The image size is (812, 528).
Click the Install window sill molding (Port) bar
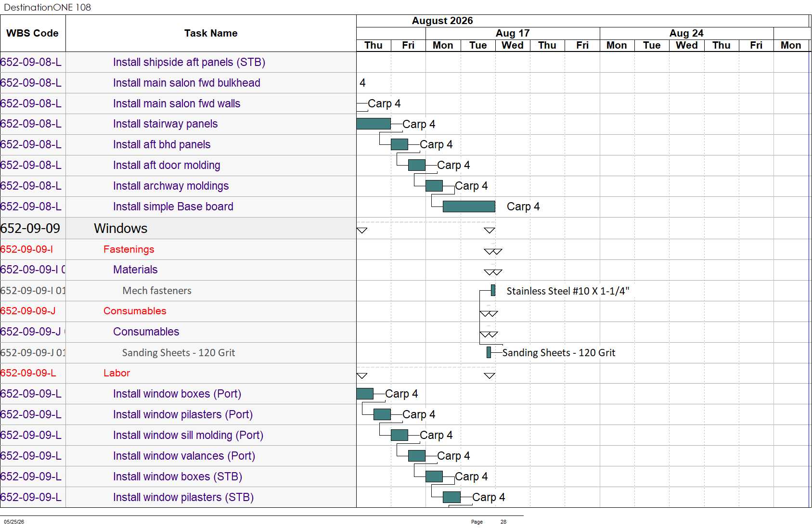click(400, 435)
